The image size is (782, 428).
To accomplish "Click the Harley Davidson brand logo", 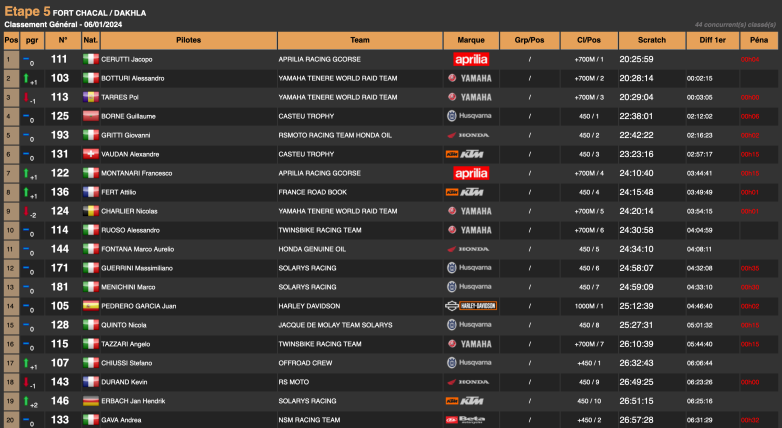I will (471, 306).
